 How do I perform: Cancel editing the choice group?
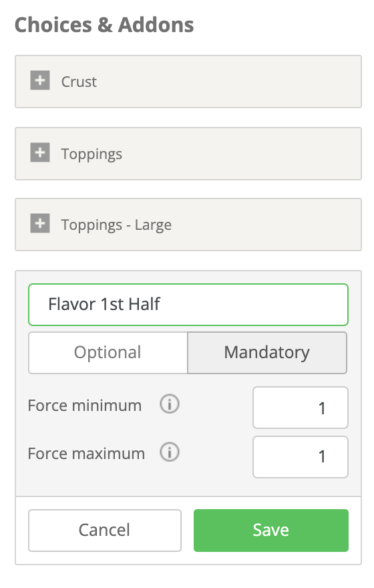(105, 531)
